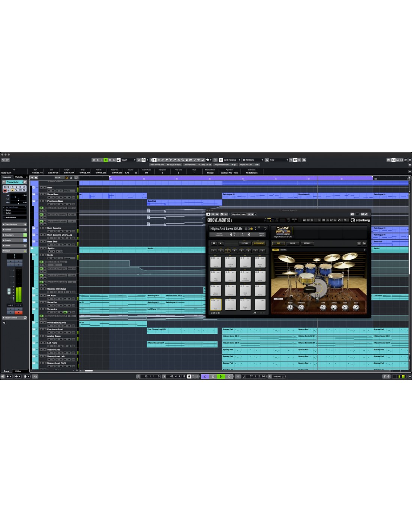The width and height of the screenshot is (412, 532).
Task: Toggle the Equalizers section bypass indicator
Action: point(25,235)
